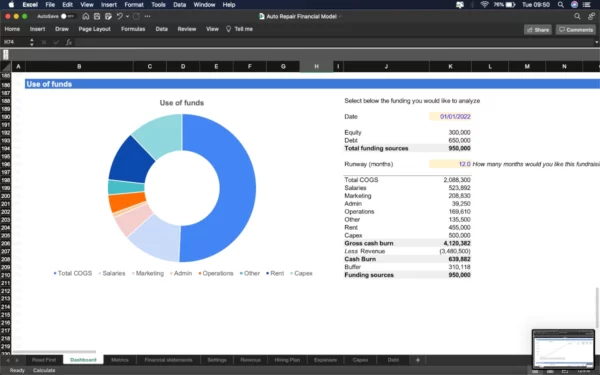Open Siri from menu bar
Viewport: 600px width, 375px height.
pos(574,5)
